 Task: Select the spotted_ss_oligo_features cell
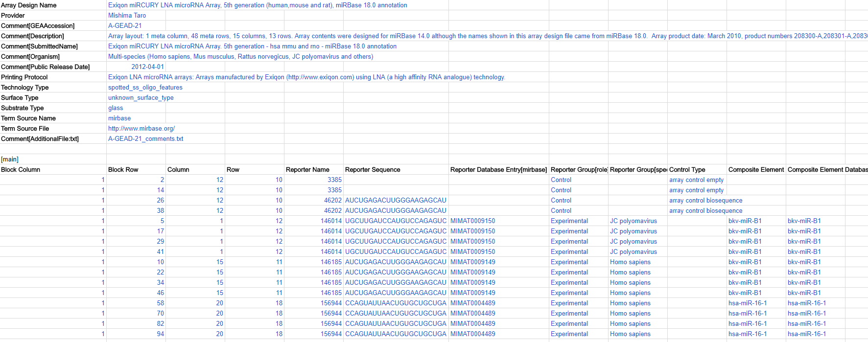[145, 88]
